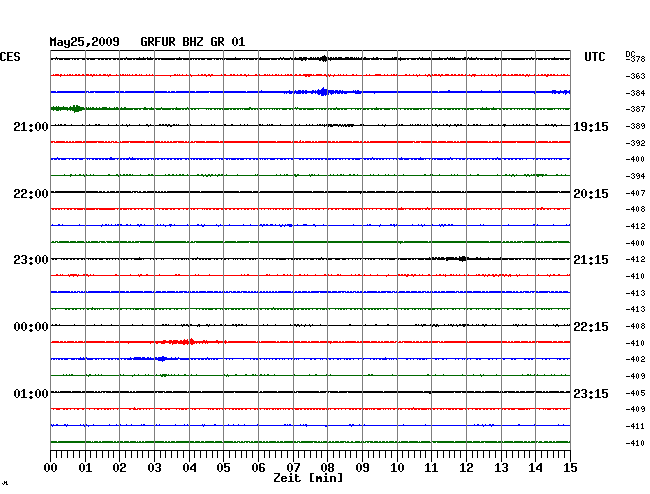650x494 pixels.
Task: Click the x-axis tick label 03
Action: [154, 468]
